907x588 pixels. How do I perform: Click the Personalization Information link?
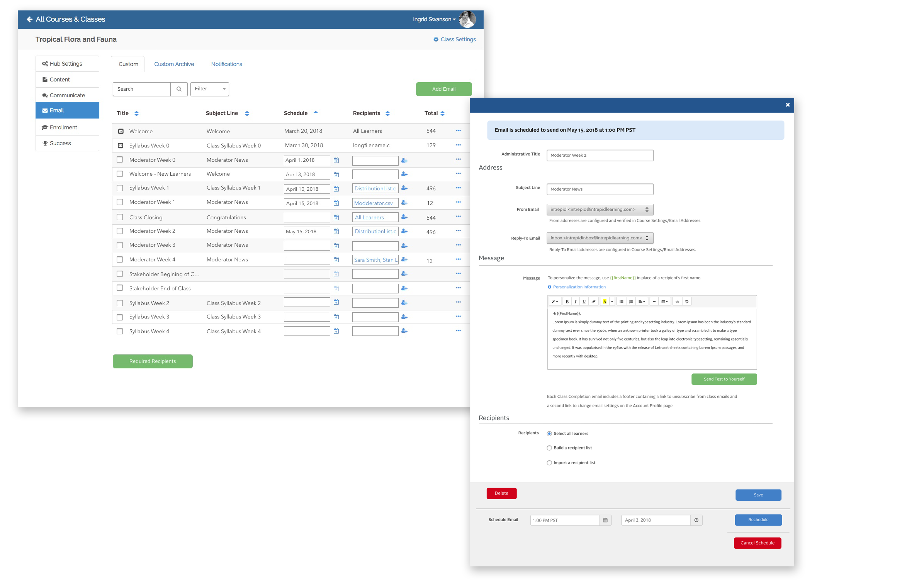[x=579, y=287]
